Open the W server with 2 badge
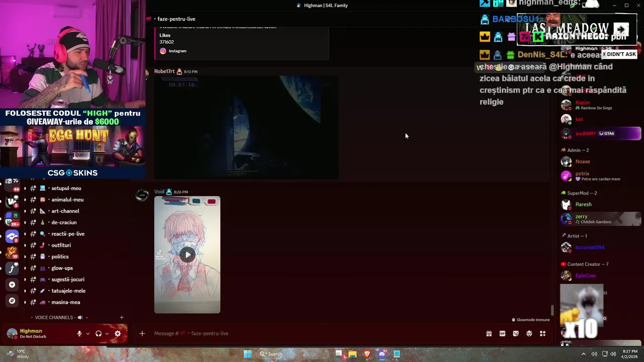644x362 pixels. (12, 202)
